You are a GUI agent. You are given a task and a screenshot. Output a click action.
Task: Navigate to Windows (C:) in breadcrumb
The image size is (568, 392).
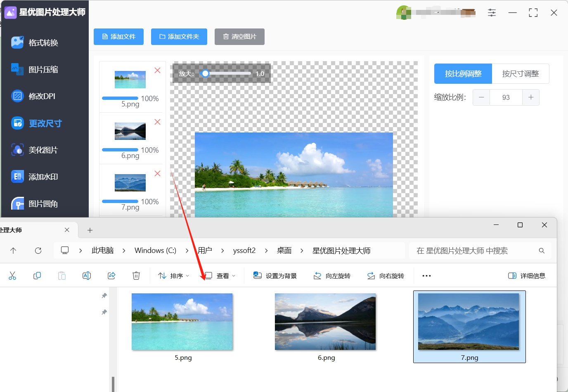[155, 250]
